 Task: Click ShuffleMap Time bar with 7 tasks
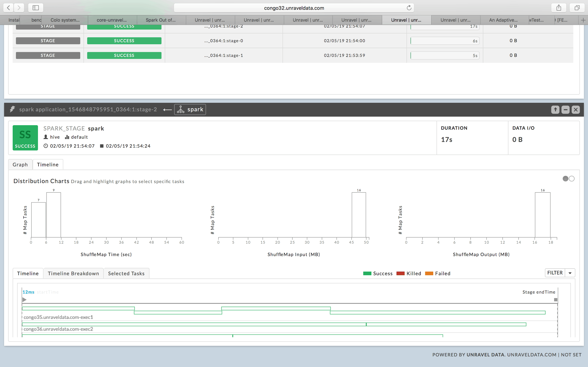(x=38, y=220)
